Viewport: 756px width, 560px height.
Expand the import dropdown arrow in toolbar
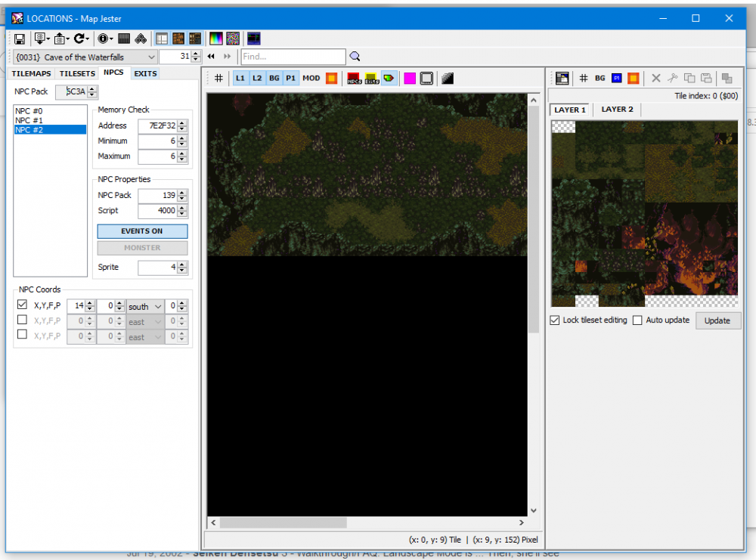click(48, 39)
